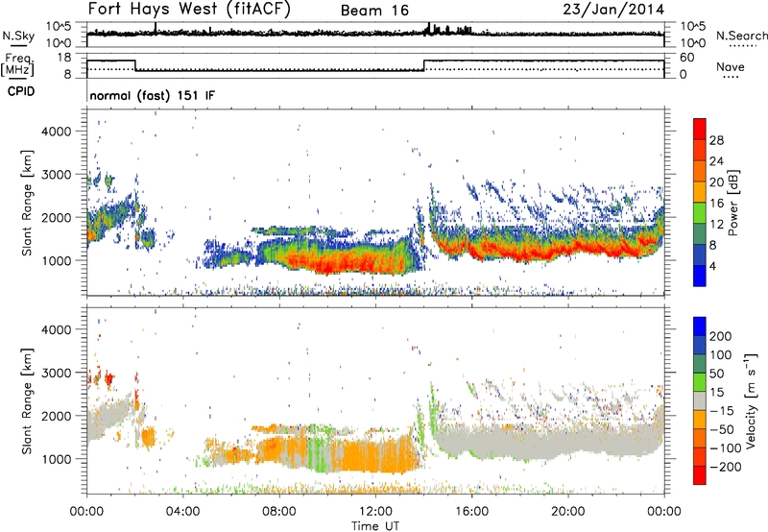Screen dimensions: 768x532
Task: Click the '08:00' time tick label
Action: tap(279, 512)
